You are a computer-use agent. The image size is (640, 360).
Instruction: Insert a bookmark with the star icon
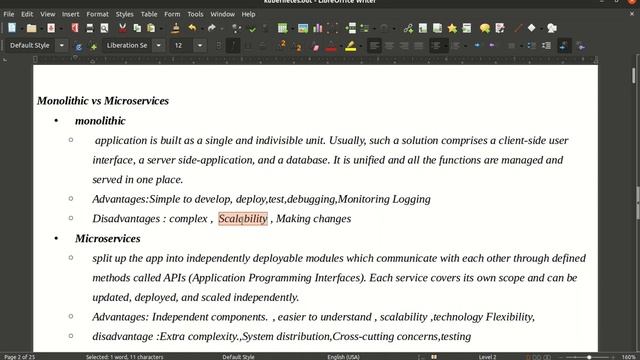coord(452,28)
